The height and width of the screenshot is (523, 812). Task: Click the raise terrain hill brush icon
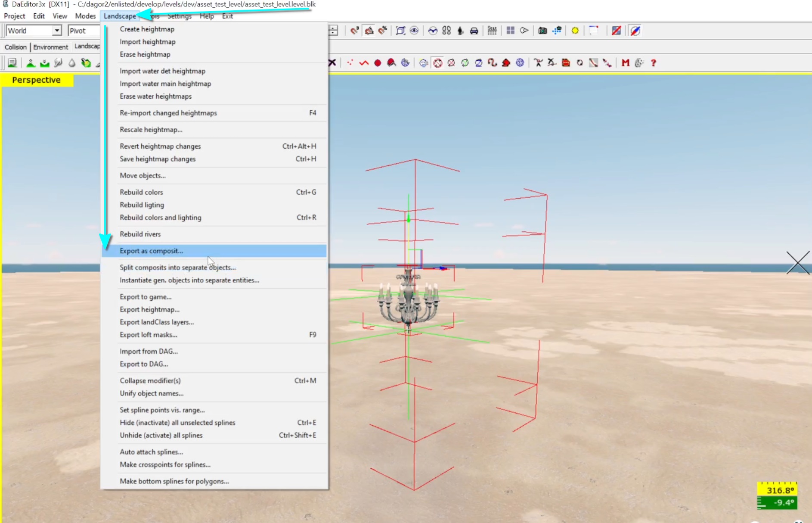pyautogui.click(x=31, y=63)
